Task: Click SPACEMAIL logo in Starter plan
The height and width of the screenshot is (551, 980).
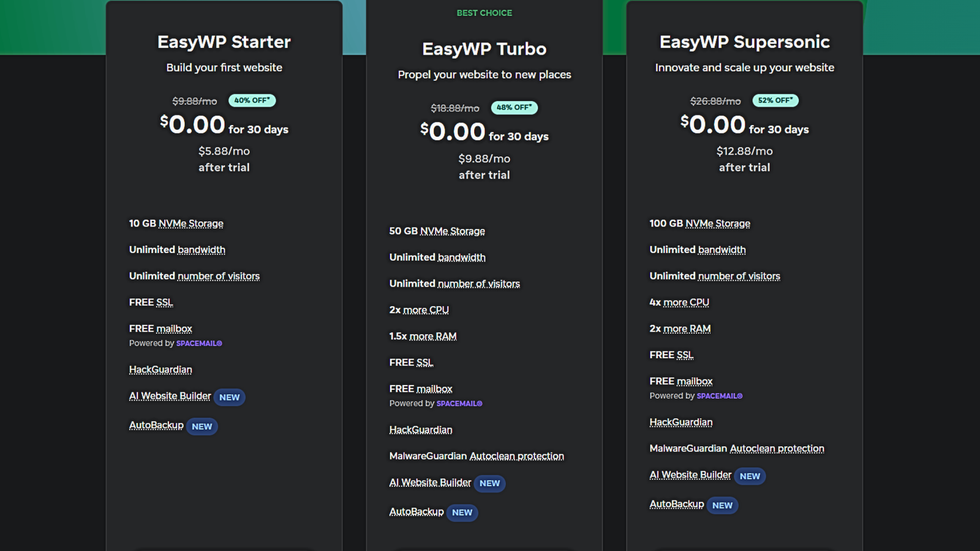Action: [x=199, y=343]
